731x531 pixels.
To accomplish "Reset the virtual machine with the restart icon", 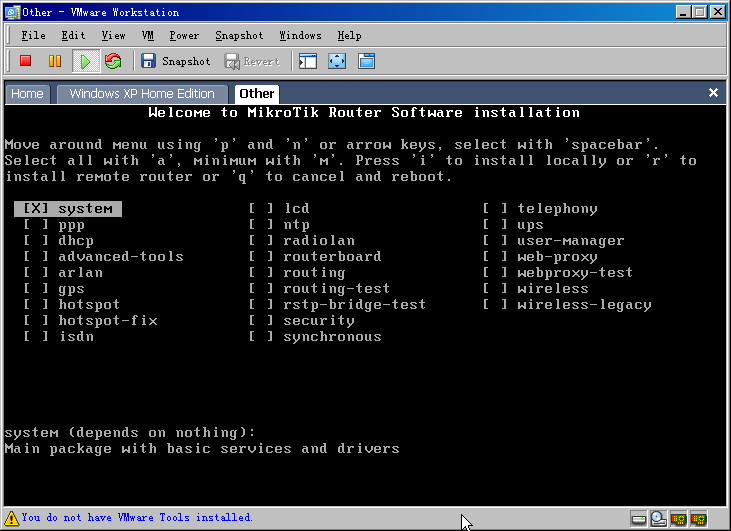I will pyautogui.click(x=113, y=61).
